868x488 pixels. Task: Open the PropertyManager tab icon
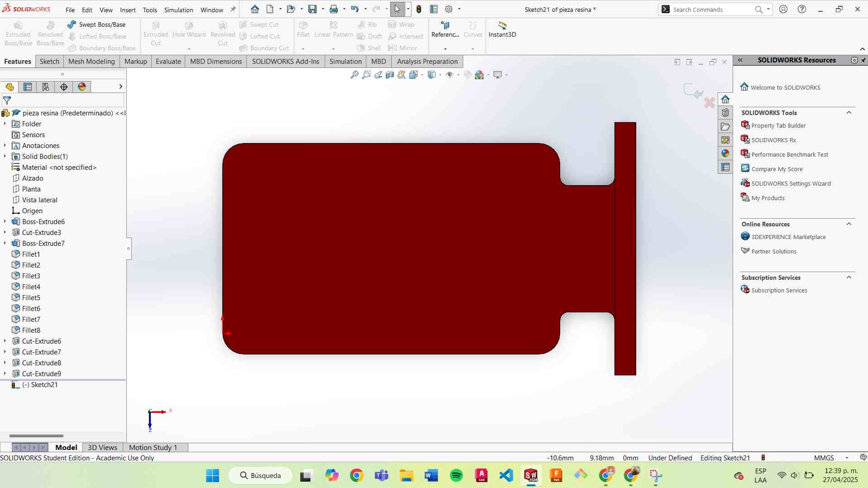(28, 87)
